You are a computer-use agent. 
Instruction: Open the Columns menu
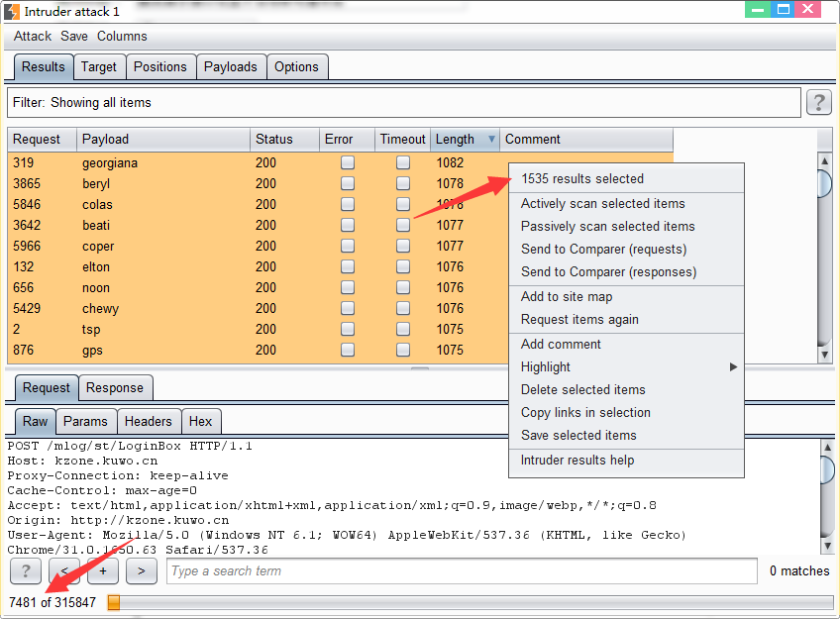tap(122, 36)
